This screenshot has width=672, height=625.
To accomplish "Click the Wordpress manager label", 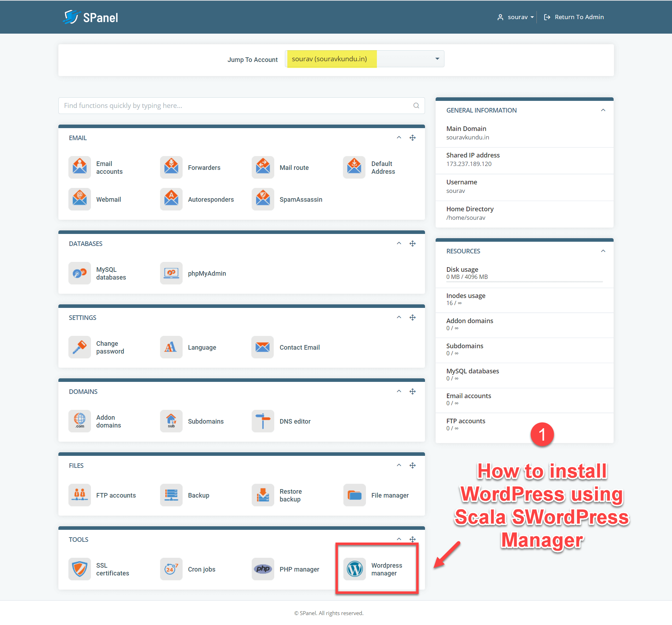I will pos(387,569).
